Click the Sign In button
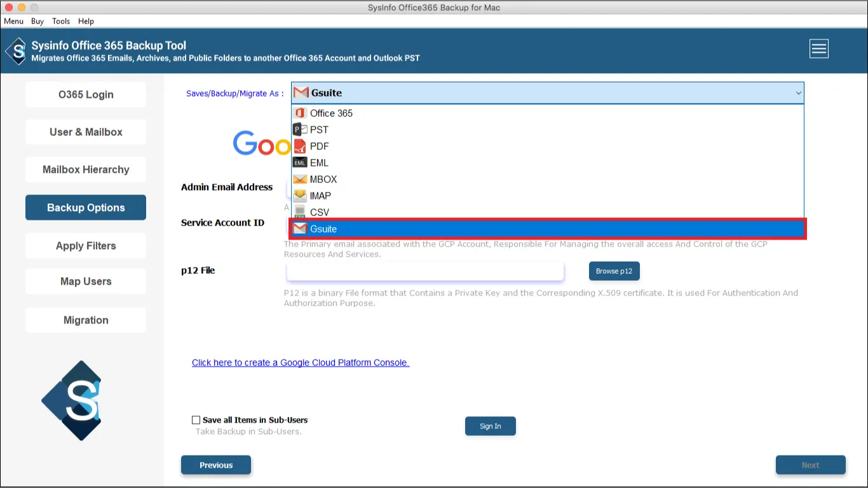The image size is (868, 488). point(490,426)
